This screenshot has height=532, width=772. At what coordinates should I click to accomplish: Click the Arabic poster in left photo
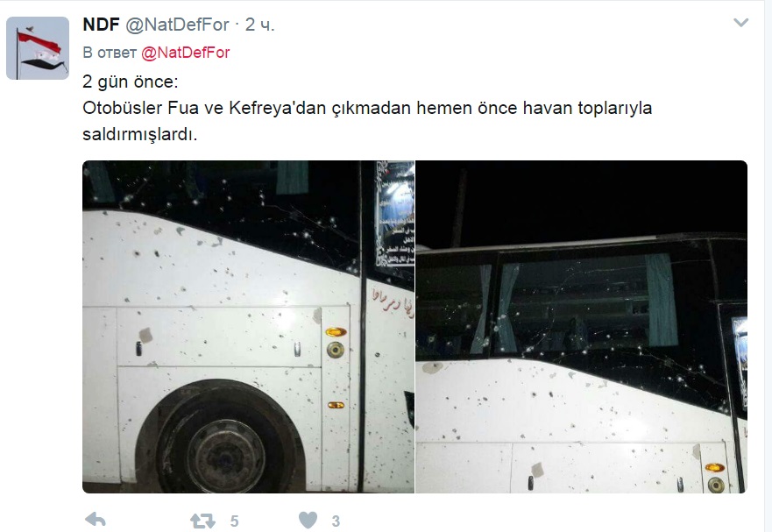(395, 214)
